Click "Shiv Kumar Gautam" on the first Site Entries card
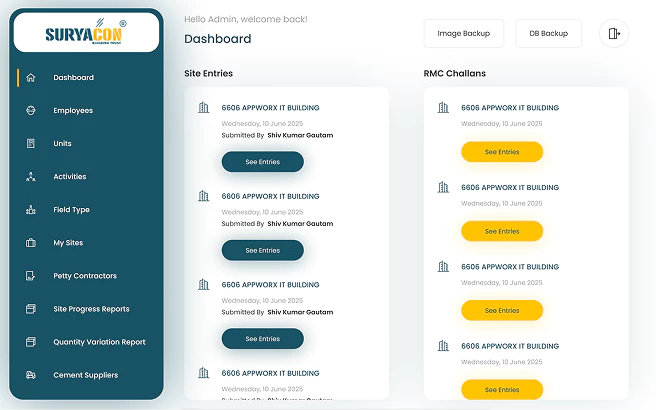The height and width of the screenshot is (410, 657). (x=300, y=135)
